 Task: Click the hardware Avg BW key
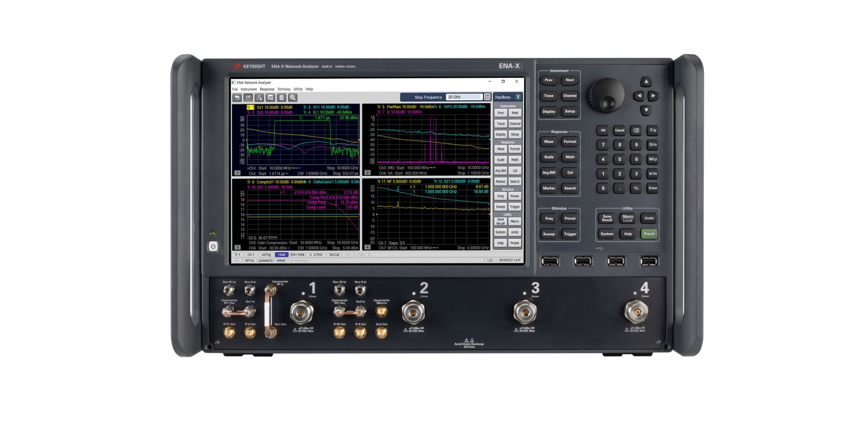549,172
